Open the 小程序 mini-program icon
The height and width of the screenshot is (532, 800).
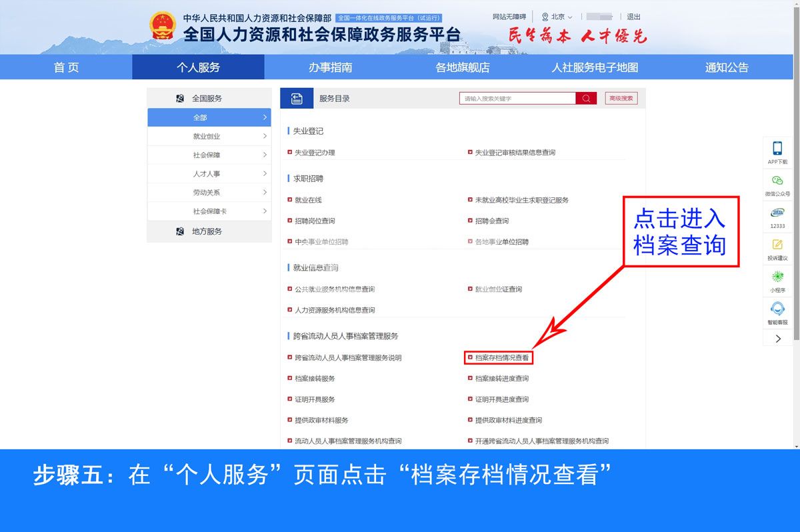[x=777, y=277]
